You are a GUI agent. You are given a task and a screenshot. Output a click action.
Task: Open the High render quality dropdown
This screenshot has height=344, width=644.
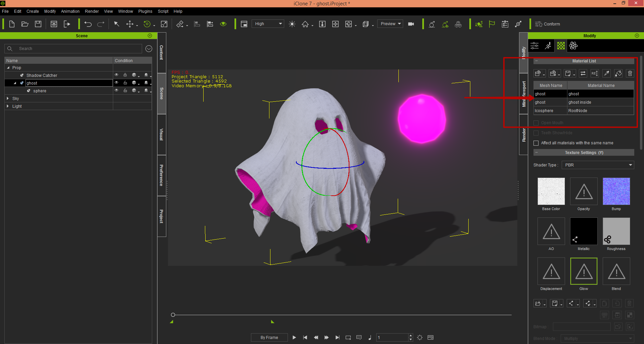click(268, 24)
